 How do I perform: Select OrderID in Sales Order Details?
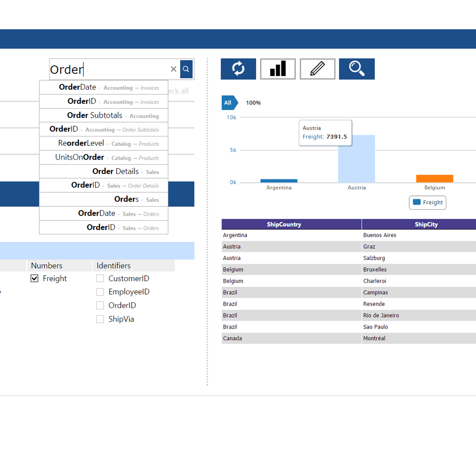tap(104, 185)
